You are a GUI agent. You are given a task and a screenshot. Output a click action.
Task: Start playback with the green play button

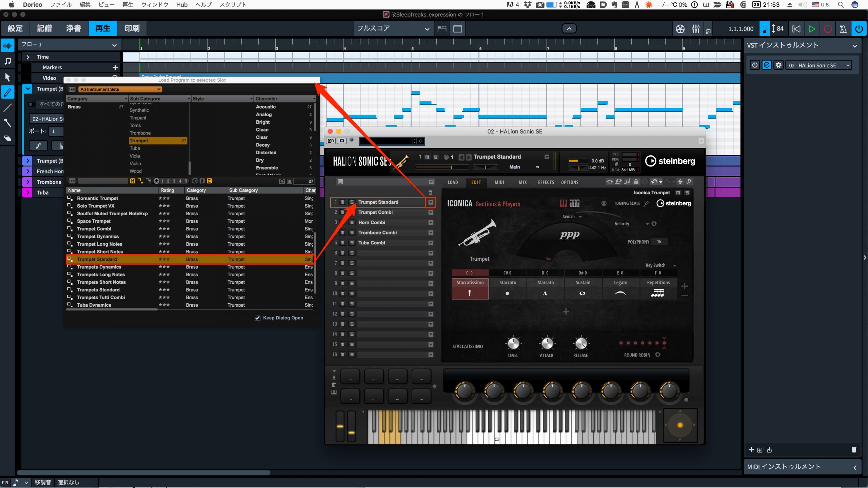[812, 29]
